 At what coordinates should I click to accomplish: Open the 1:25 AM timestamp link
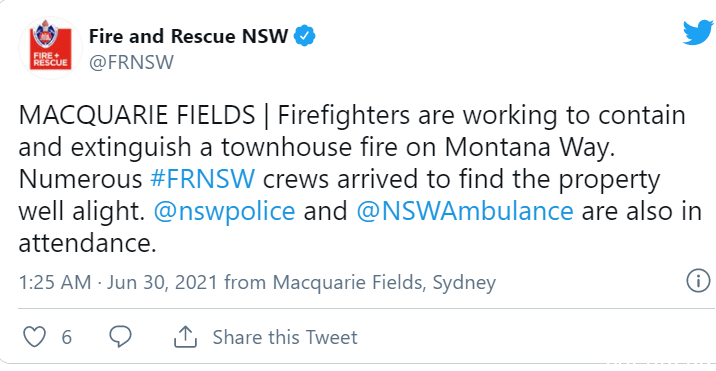tap(55, 282)
